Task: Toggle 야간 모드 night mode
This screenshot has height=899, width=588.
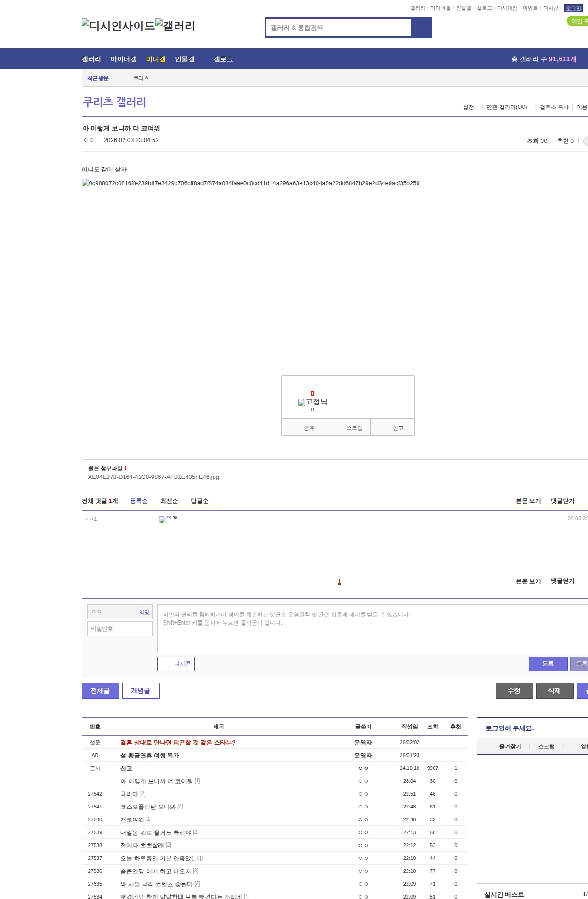Action: point(578,21)
